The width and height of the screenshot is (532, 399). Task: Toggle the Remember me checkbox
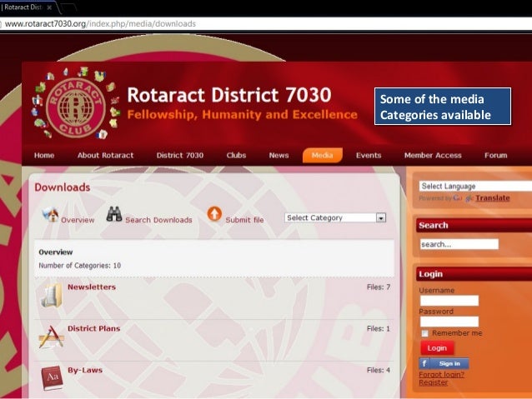[x=424, y=333]
